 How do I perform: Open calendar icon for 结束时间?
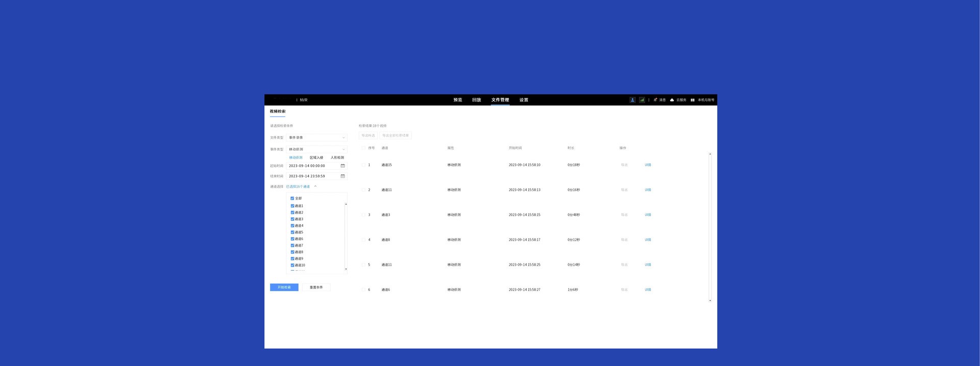click(x=342, y=176)
